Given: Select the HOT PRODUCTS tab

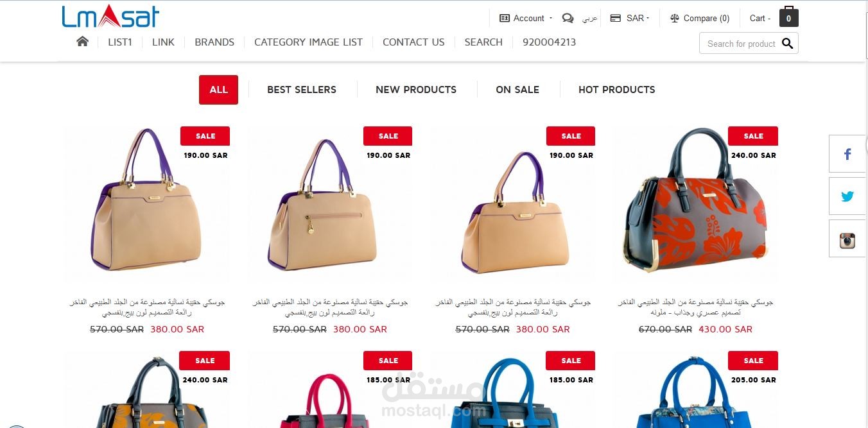Looking at the screenshot, I should tap(617, 90).
